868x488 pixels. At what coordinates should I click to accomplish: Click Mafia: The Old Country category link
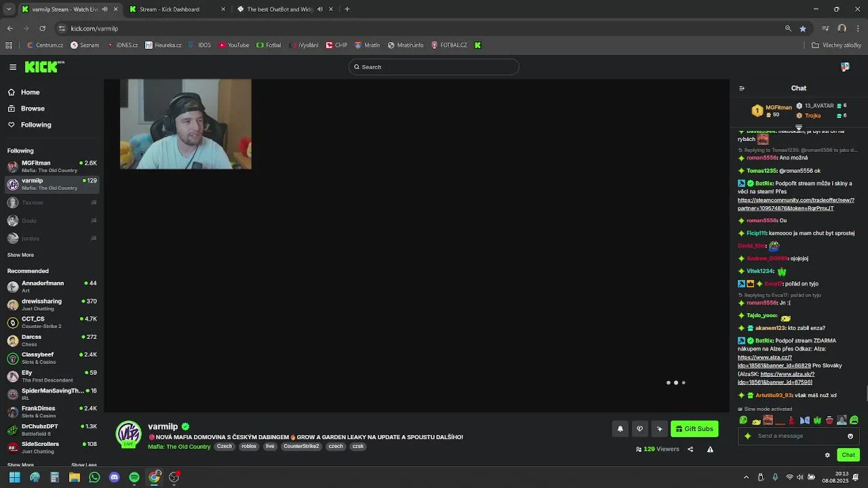point(179,447)
